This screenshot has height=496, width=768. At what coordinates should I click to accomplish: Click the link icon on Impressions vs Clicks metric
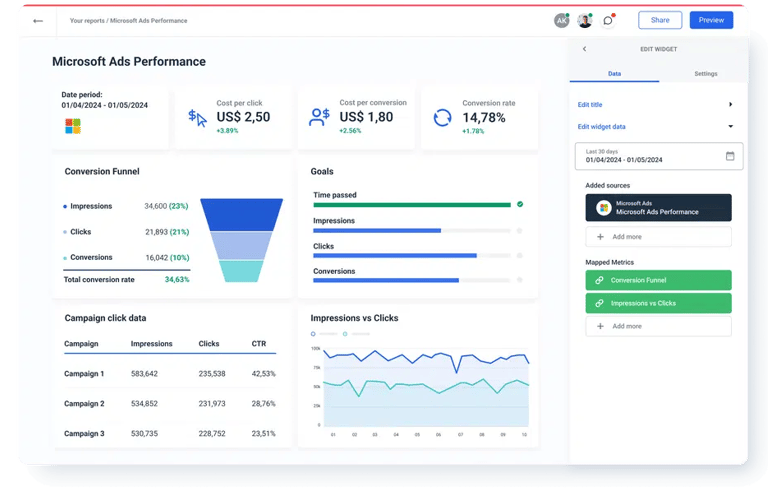pos(599,303)
